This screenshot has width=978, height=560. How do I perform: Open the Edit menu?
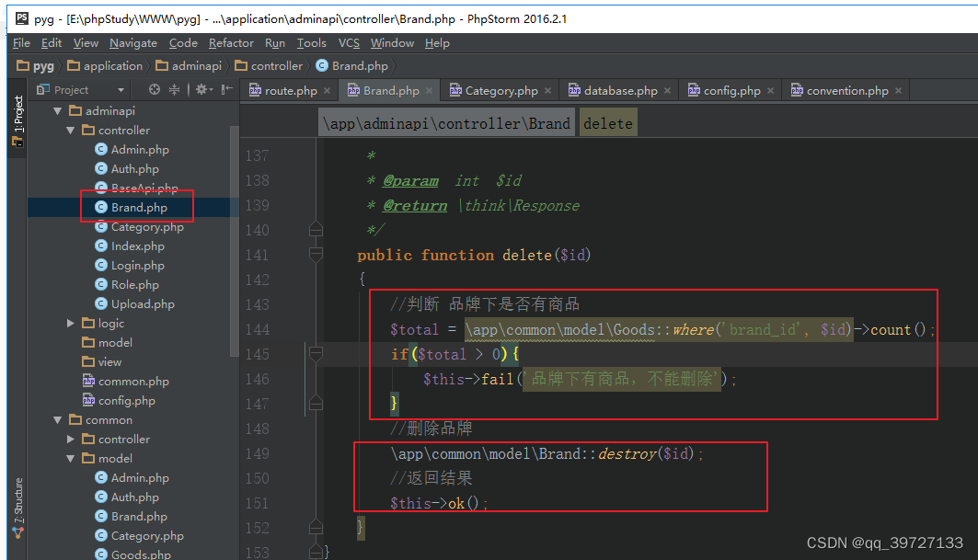pos(52,43)
